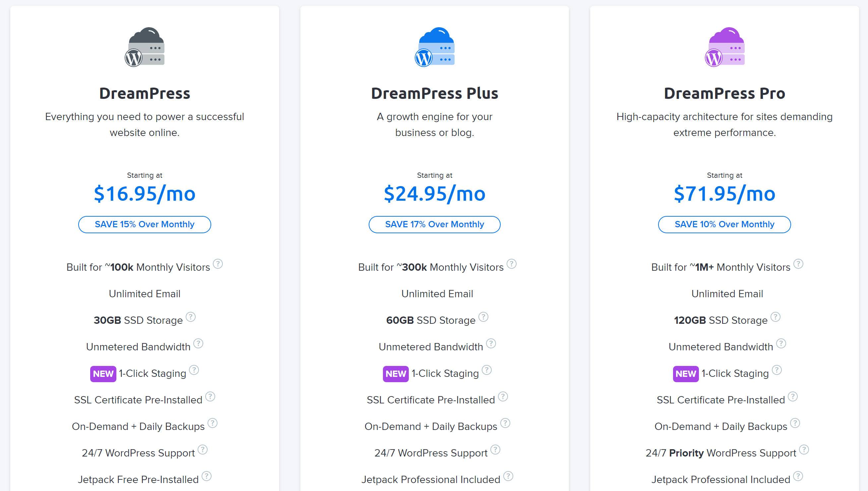The image size is (868, 491).
Task: Click 'High-capacity architecture' description text
Action: coord(724,125)
